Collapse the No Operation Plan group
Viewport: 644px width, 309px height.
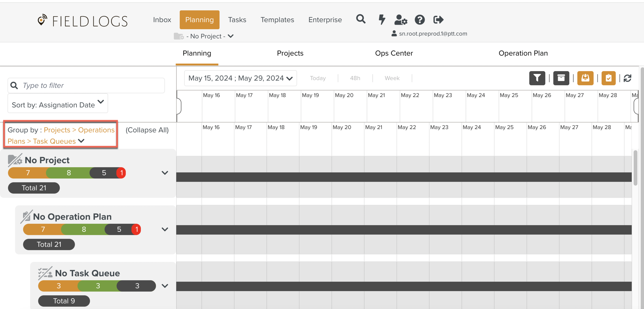click(165, 229)
